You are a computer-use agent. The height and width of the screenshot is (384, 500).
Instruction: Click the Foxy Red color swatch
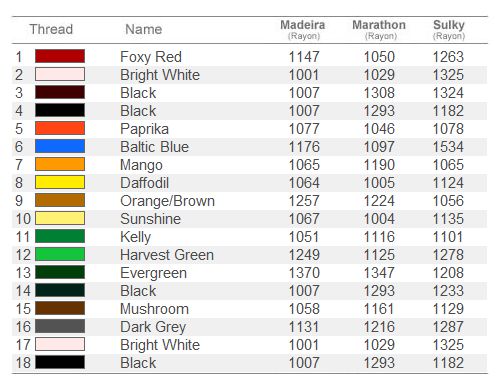pyautogui.click(x=60, y=56)
